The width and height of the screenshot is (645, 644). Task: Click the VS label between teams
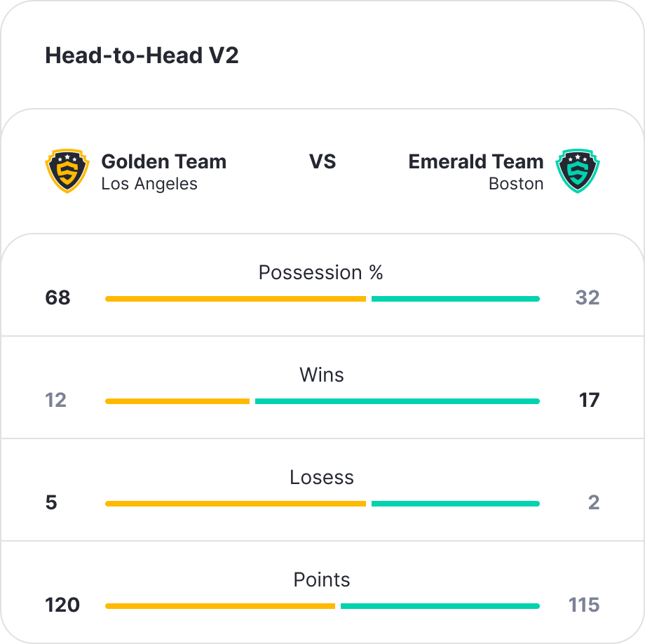322,161
